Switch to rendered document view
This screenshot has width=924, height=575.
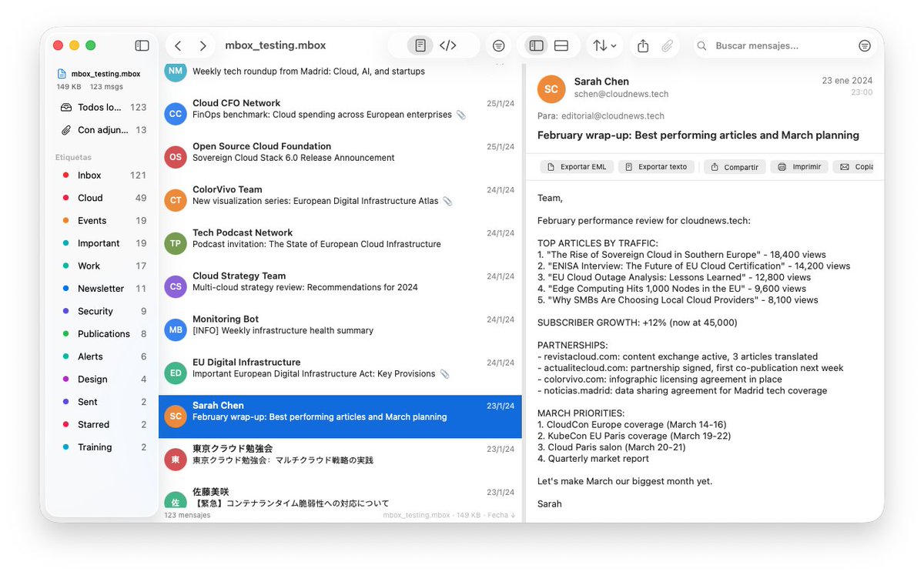pos(420,45)
